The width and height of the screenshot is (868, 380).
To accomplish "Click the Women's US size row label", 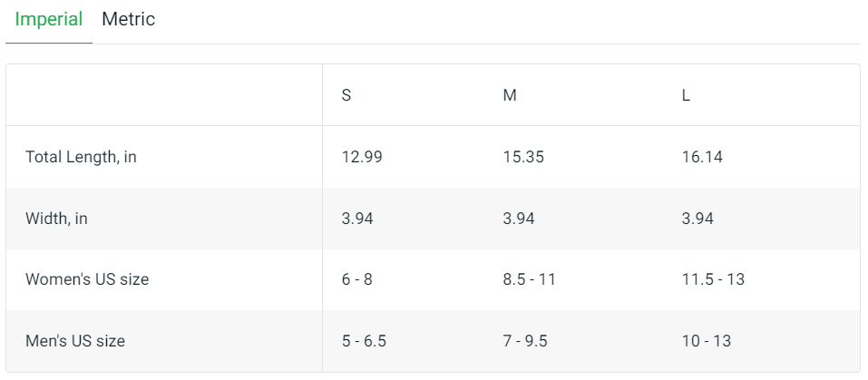I will click(x=87, y=279).
